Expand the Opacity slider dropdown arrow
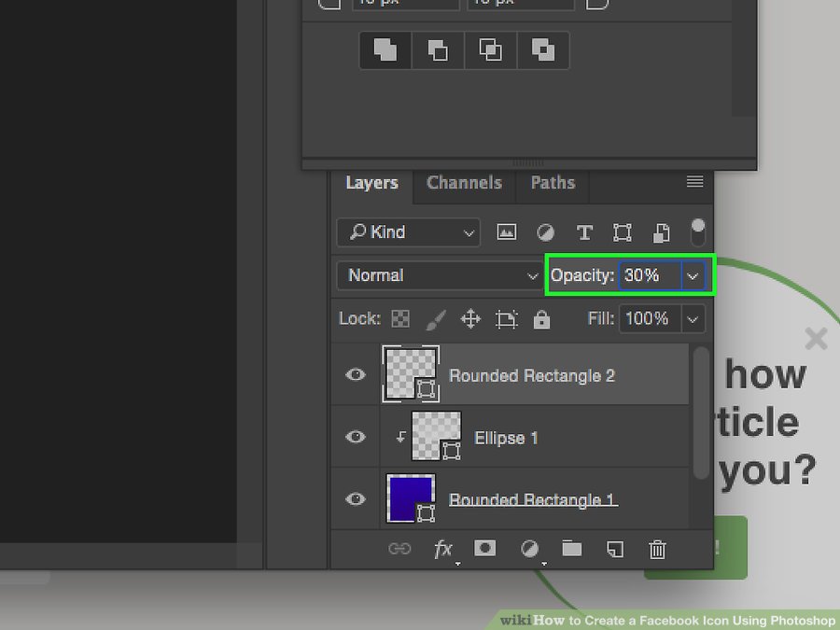 (693, 276)
